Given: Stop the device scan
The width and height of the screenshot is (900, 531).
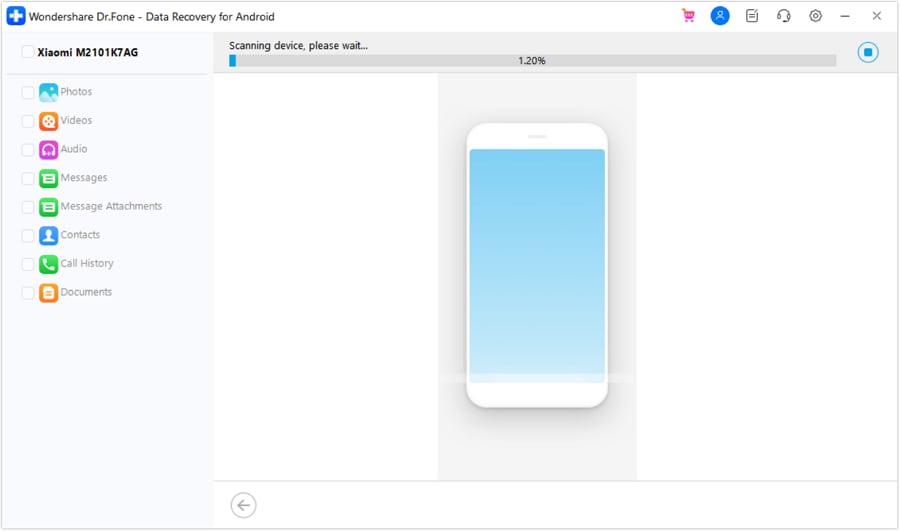Looking at the screenshot, I should point(867,52).
